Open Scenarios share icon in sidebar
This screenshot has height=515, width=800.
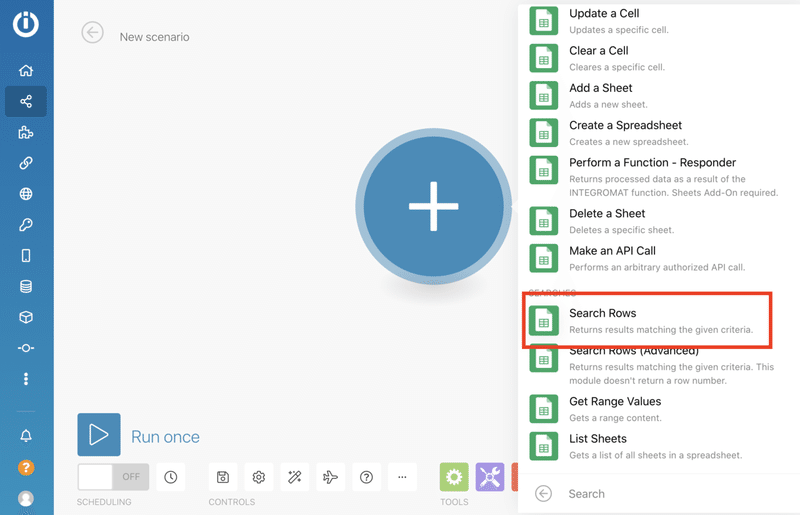point(26,102)
